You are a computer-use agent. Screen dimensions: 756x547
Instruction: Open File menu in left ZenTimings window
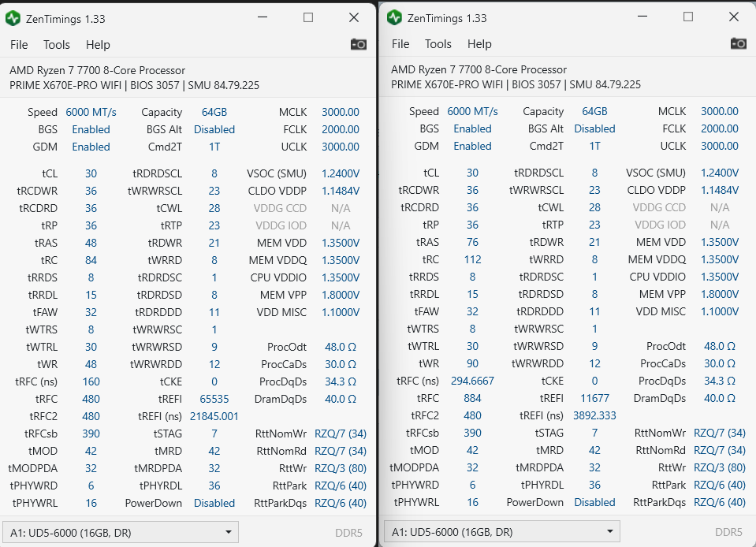[x=19, y=45]
